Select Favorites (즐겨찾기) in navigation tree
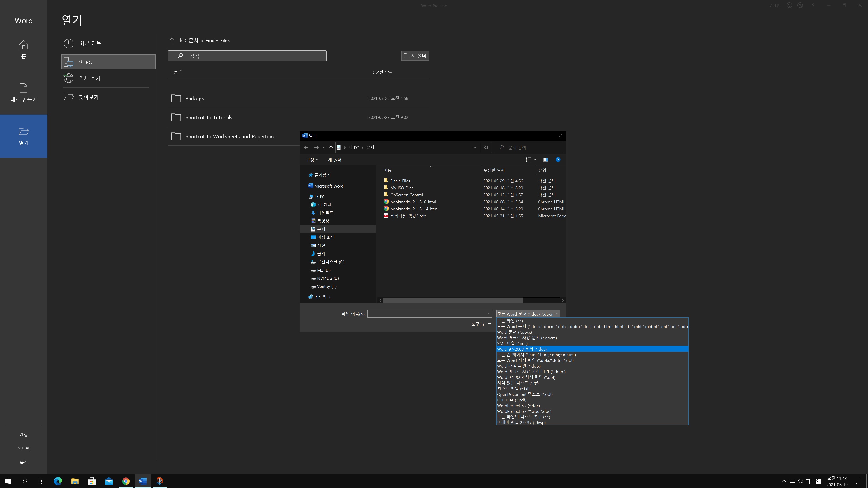The height and width of the screenshot is (488, 868). [x=319, y=175]
